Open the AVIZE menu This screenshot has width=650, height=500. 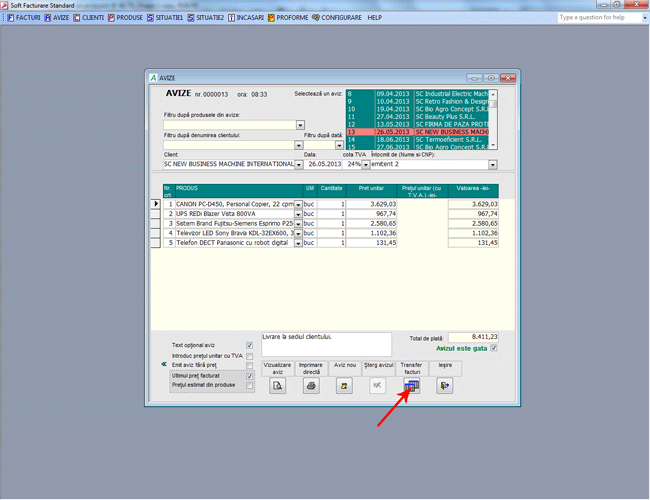[57, 17]
